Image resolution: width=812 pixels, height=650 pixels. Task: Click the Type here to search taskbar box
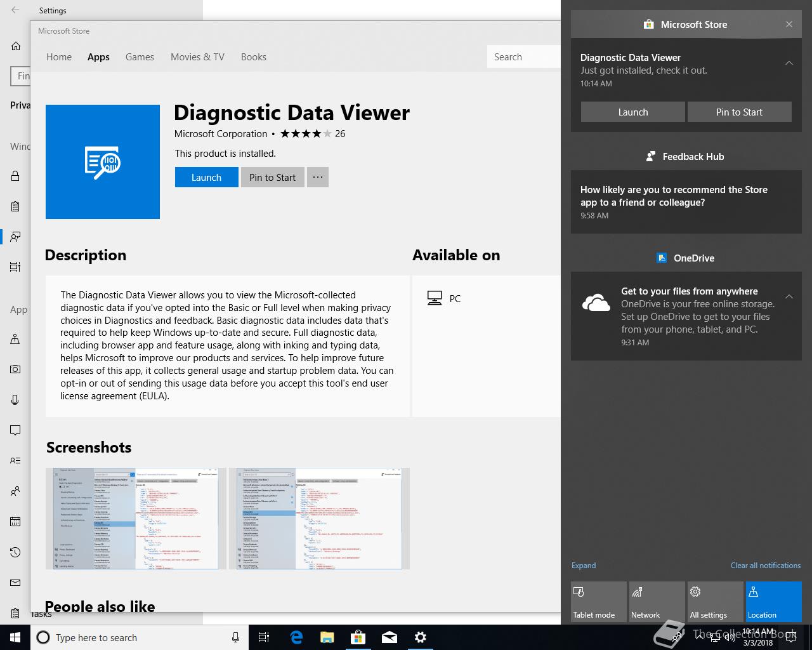point(140,637)
